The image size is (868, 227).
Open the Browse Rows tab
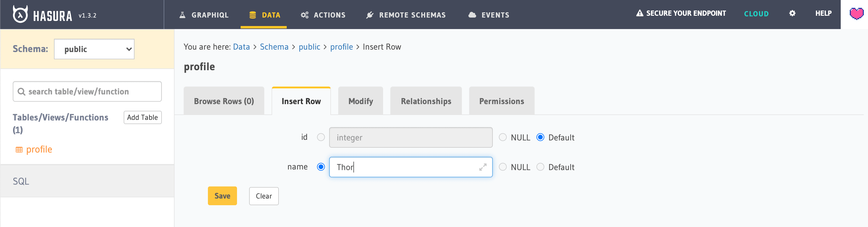click(224, 101)
